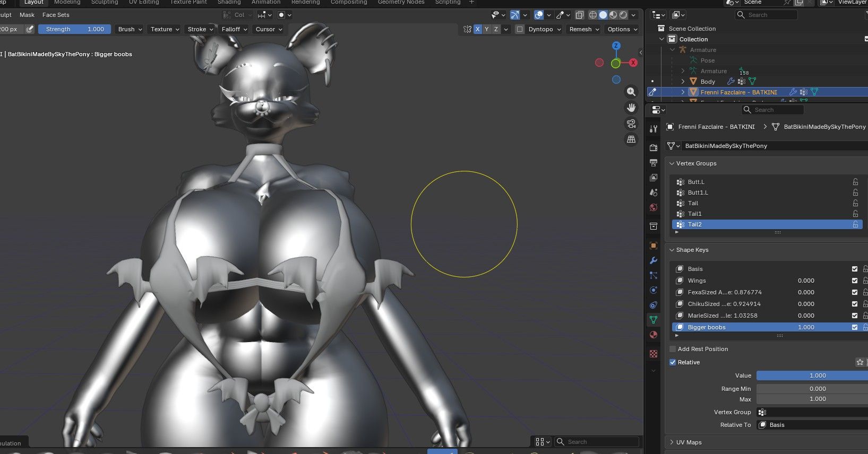Open the Object Data mesh properties tab
The height and width of the screenshot is (454, 868).
coord(654,320)
